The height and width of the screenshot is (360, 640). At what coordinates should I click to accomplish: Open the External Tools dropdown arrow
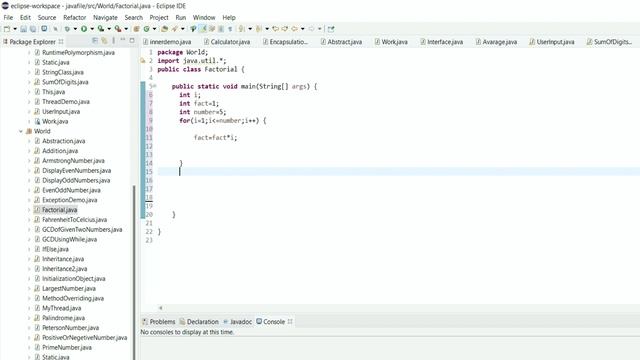pos(126,29)
